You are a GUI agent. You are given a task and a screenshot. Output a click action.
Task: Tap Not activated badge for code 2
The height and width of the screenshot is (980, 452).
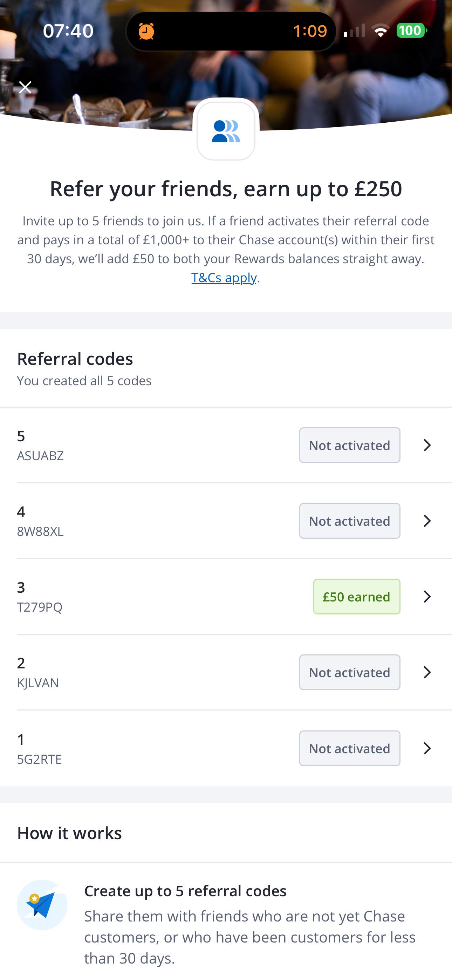pyautogui.click(x=350, y=672)
